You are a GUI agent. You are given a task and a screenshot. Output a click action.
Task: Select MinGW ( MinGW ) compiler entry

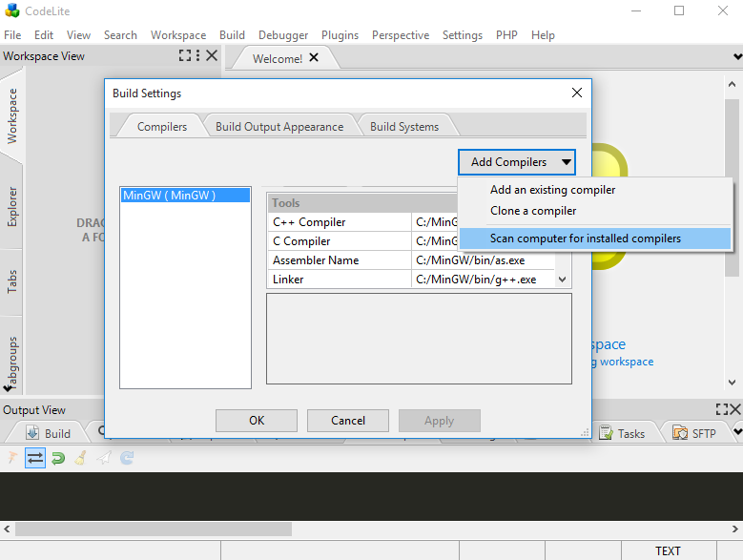[x=185, y=195]
